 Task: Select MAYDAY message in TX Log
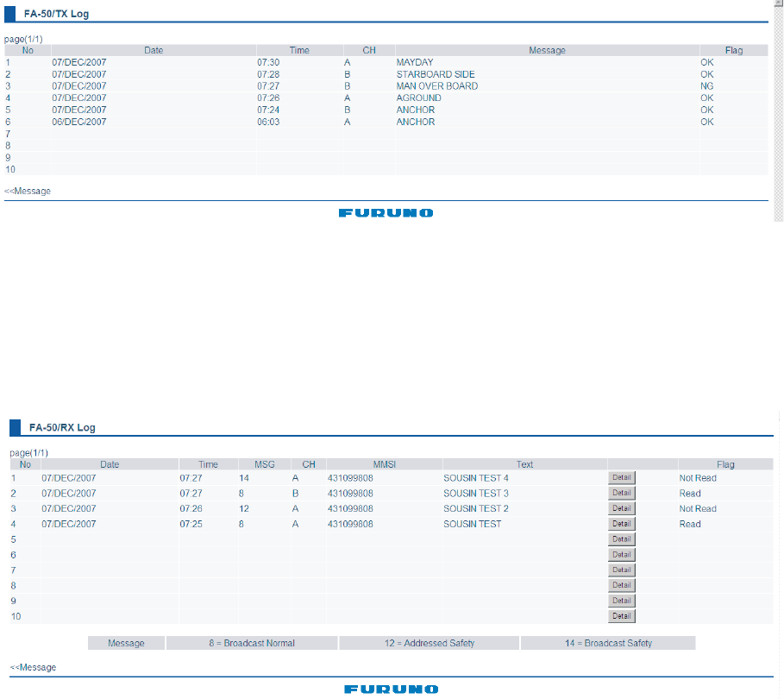(415, 62)
